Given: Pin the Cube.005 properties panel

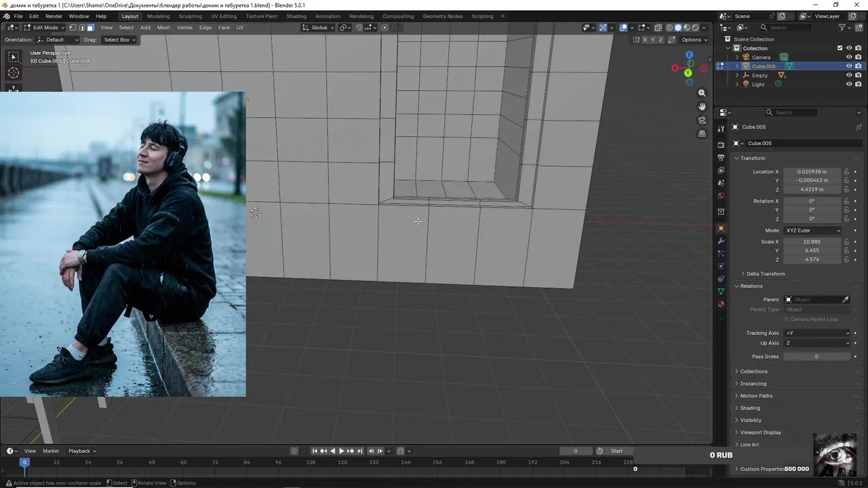Looking at the screenshot, I should coord(859,127).
